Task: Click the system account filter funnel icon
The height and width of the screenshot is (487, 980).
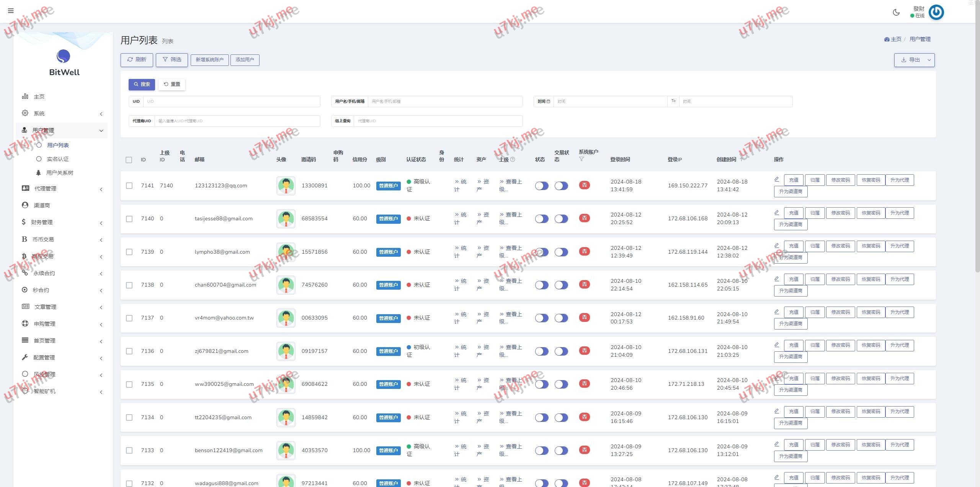Action: tap(581, 159)
